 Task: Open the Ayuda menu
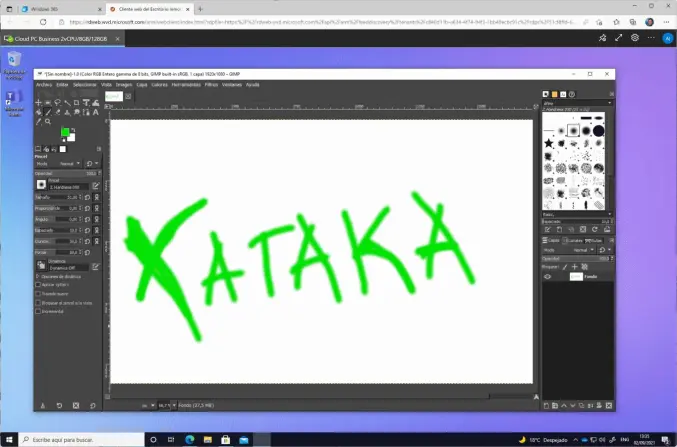point(253,85)
